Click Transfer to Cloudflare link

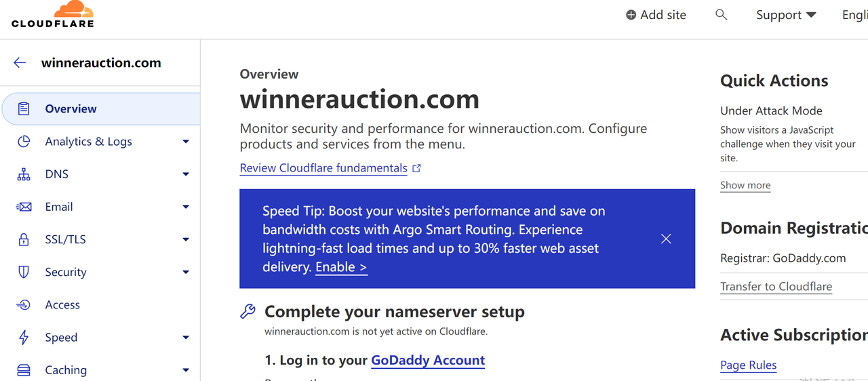click(776, 287)
